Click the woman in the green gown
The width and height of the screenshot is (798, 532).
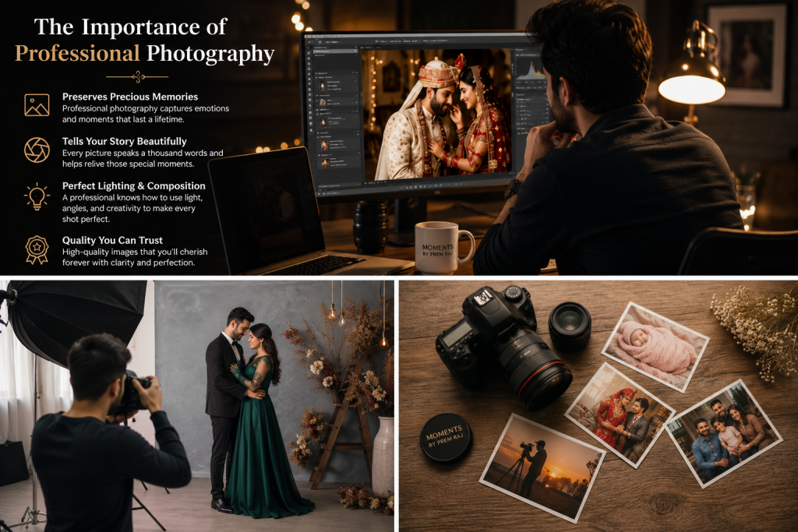click(x=262, y=422)
